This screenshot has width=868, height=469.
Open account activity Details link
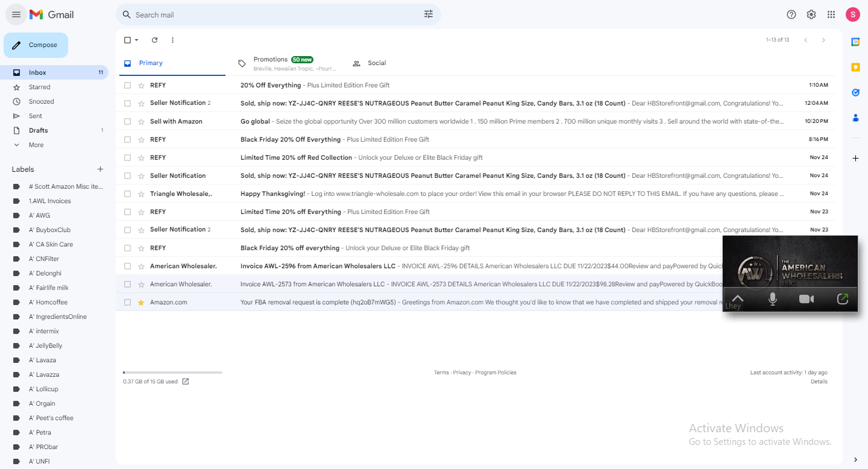click(x=819, y=382)
